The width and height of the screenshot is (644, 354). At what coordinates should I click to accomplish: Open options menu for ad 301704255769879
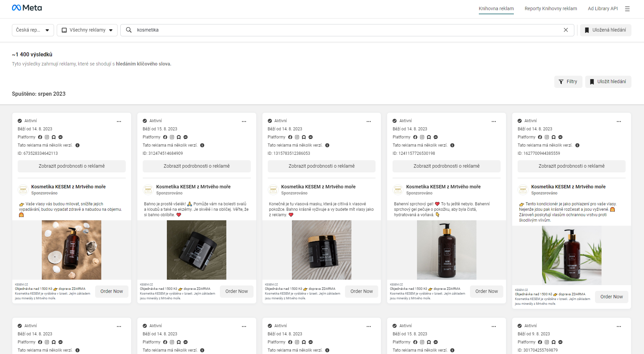[x=619, y=326]
